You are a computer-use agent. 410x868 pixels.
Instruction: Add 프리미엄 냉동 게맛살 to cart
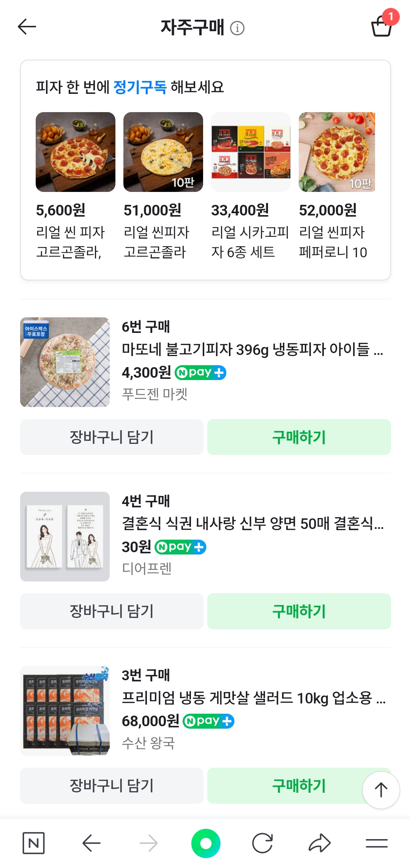[x=112, y=786]
